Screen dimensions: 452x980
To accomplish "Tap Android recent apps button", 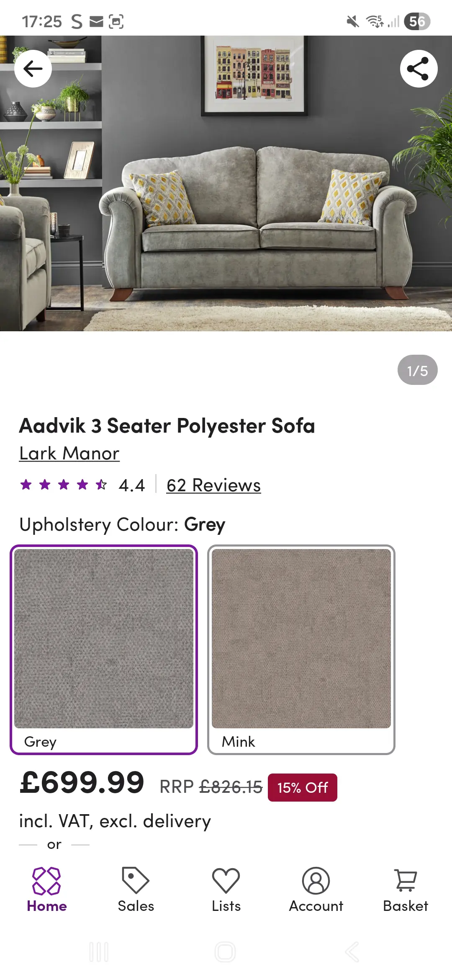I will 99,952.
